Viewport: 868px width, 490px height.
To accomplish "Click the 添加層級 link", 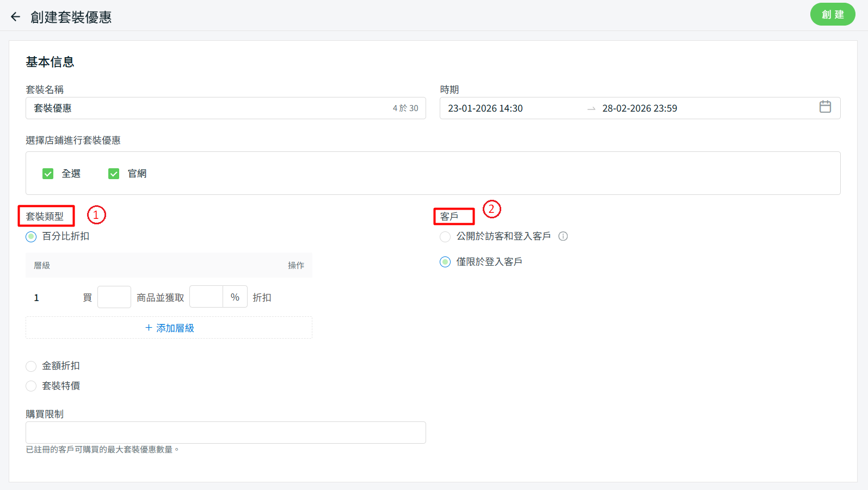I will point(175,328).
